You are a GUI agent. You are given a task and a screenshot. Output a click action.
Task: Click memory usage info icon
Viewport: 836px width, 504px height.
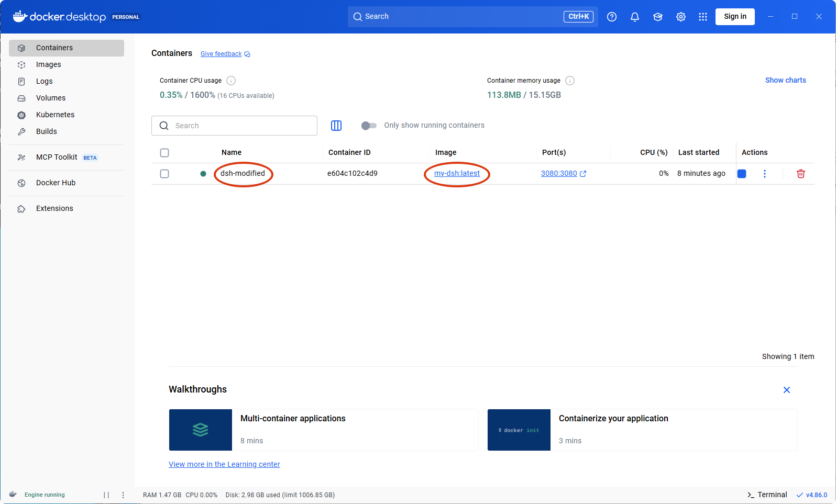pos(570,81)
